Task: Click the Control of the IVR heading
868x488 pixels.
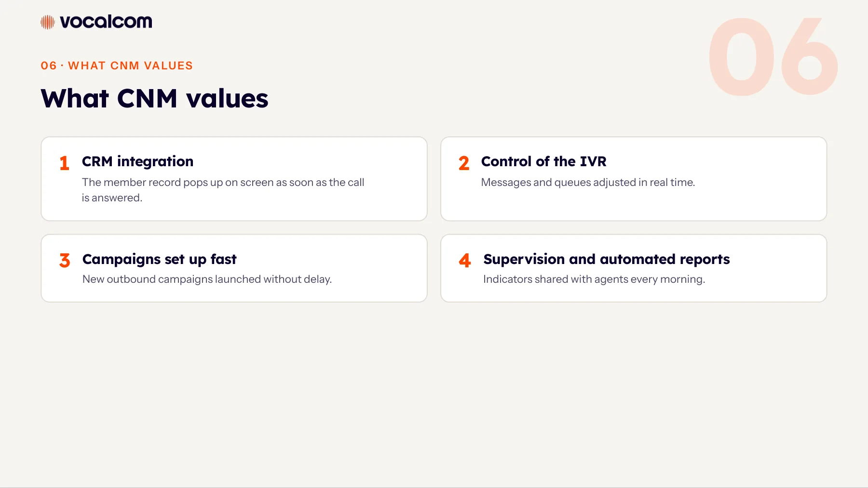Action: pyautogui.click(x=543, y=161)
